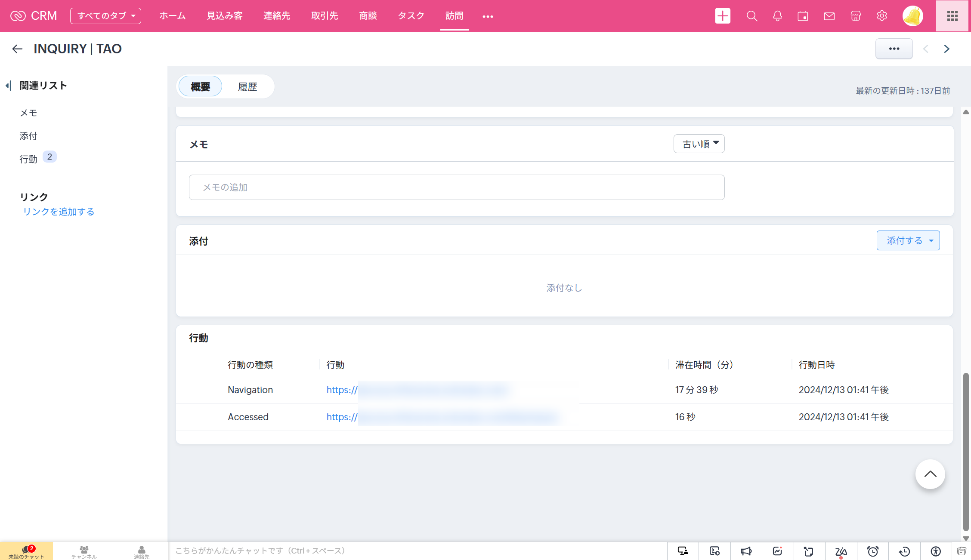Open the apps grid launcher icon

point(952,16)
